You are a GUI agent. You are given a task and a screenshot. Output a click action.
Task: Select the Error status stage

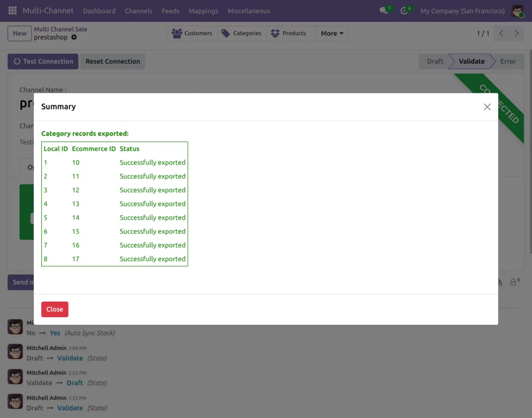click(x=508, y=62)
